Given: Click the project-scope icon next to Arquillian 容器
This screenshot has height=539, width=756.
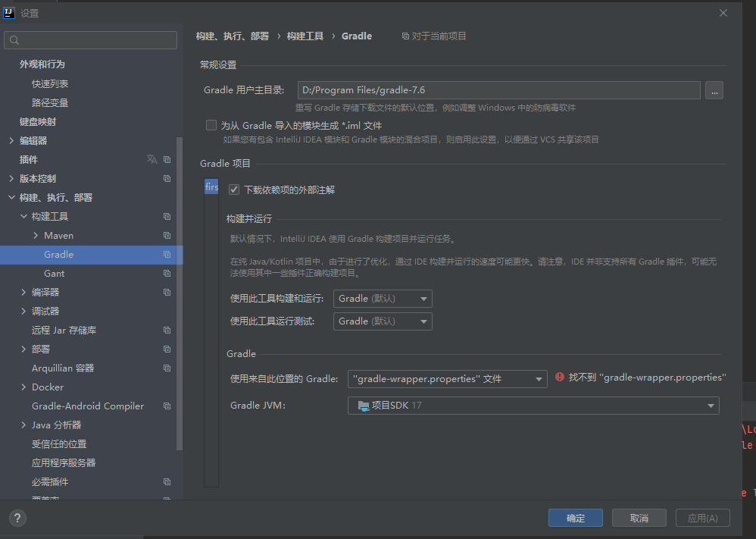Looking at the screenshot, I should (x=167, y=368).
